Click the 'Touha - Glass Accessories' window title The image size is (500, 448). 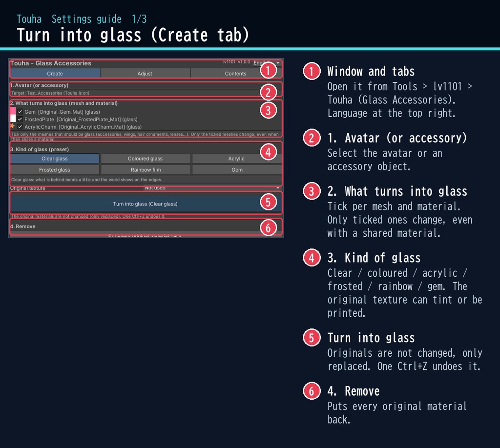tap(51, 63)
